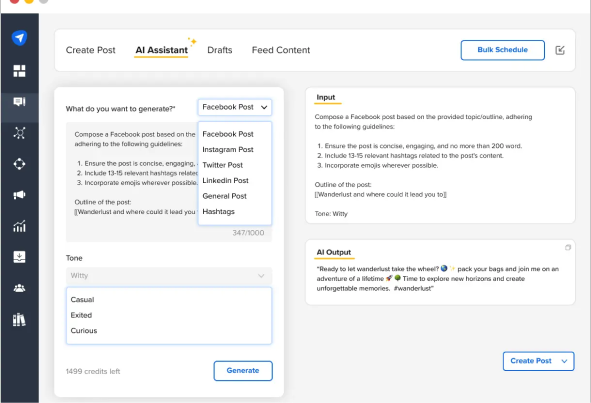Click the AI Output panel heading
Viewport: 591px width, 403px height.
point(334,252)
